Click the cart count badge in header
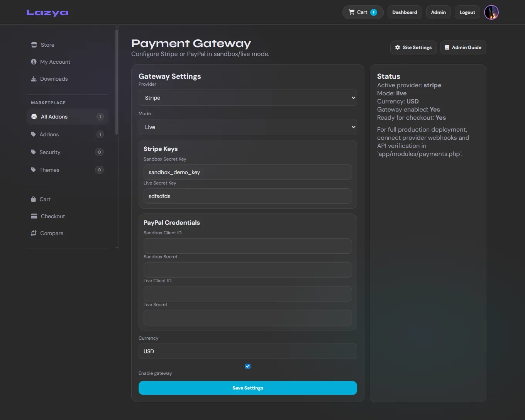Viewport: 525px width, 420px height. point(374,12)
